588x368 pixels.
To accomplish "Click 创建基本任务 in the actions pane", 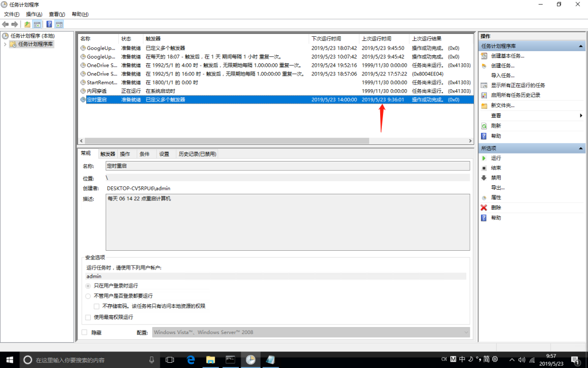I will [508, 56].
